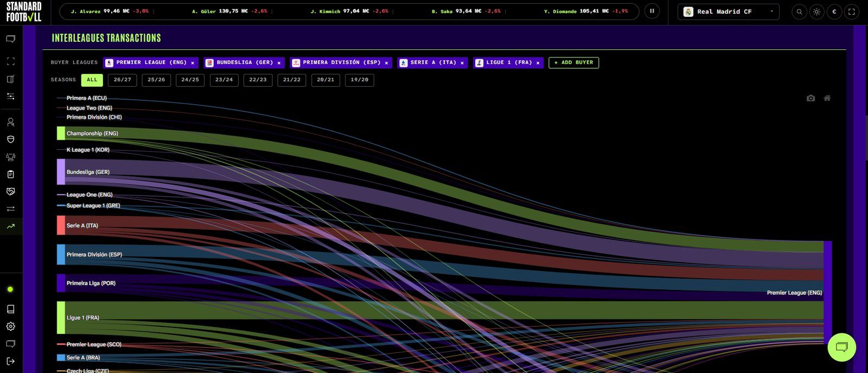
Task: Remove Bundesliga (GER) buyer chip
Action: pos(279,63)
